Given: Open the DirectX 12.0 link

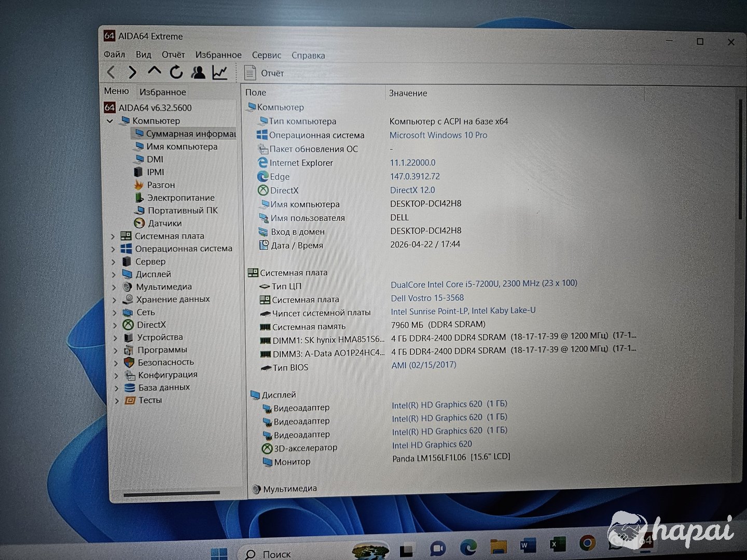Looking at the screenshot, I should pyautogui.click(x=412, y=190).
